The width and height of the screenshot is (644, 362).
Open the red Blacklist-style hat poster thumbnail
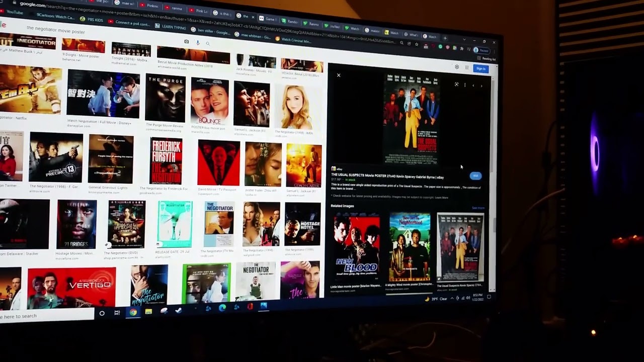coord(219,162)
